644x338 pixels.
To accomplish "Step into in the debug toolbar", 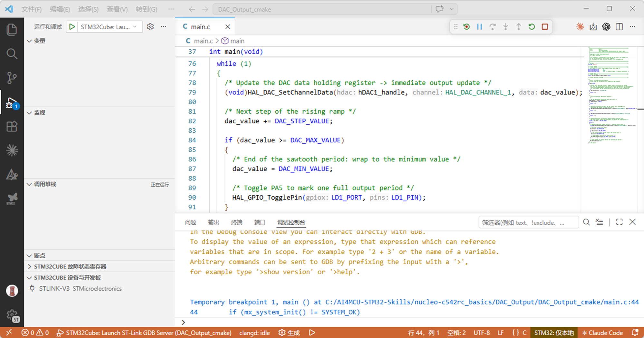I will coord(506,27).
